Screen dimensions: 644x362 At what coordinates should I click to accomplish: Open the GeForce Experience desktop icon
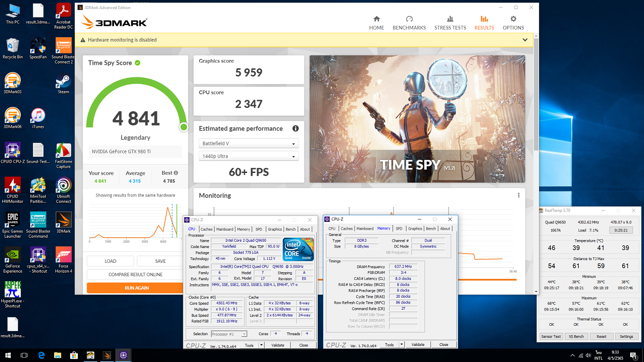tap(13, 261)
